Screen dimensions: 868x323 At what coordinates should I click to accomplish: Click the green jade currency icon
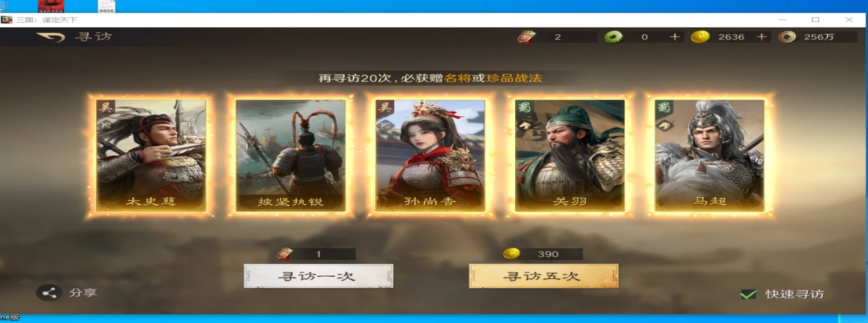(x=612, y=37)
